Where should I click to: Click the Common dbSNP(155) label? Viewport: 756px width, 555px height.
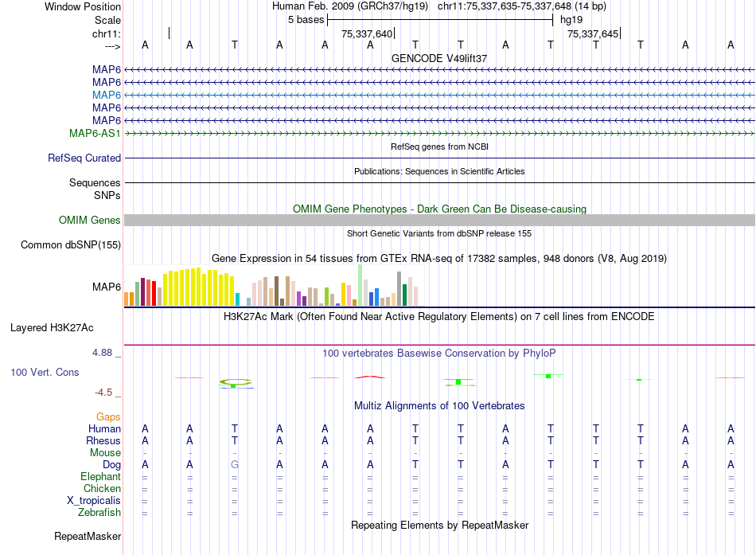click(71, 244)
